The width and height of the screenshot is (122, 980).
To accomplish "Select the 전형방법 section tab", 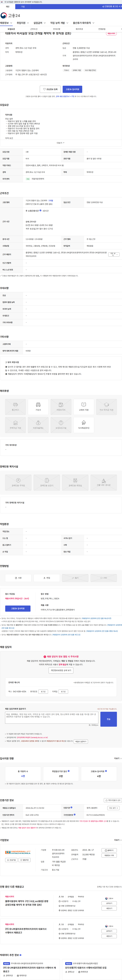I will pyautogui.click(x=102, y=29).
